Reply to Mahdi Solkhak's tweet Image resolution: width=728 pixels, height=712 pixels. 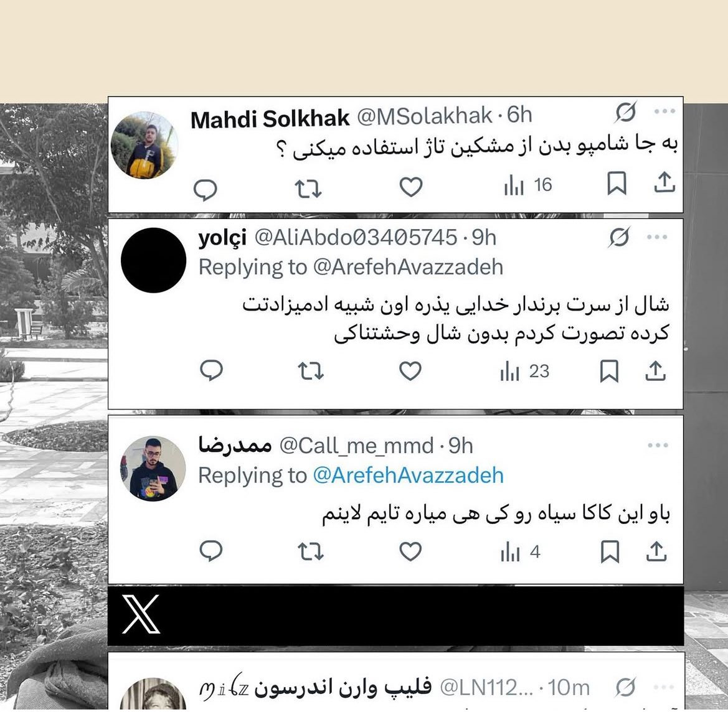click(206, 189)
